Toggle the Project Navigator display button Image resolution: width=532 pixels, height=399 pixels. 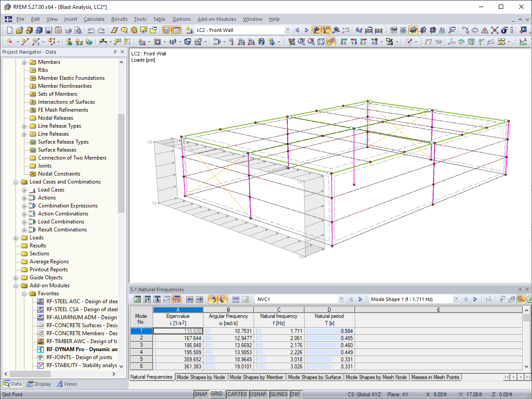point(167,30)
